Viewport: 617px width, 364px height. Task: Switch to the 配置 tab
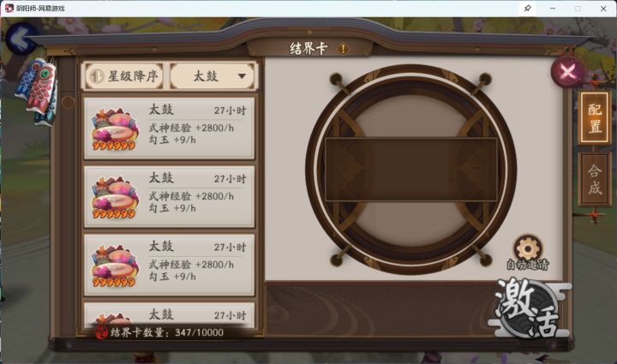(x=594, y=118)
